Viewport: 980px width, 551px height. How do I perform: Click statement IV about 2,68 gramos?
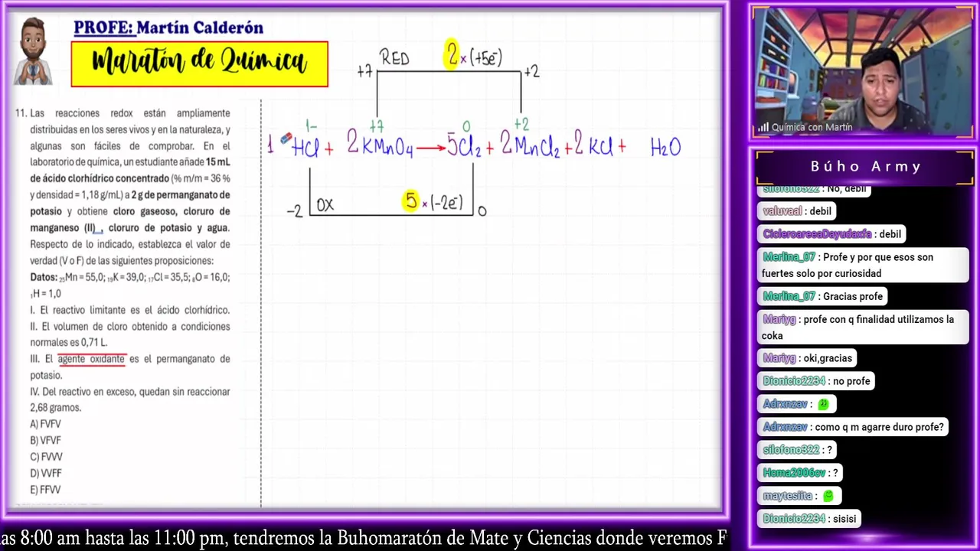click(x=129, y=399)
